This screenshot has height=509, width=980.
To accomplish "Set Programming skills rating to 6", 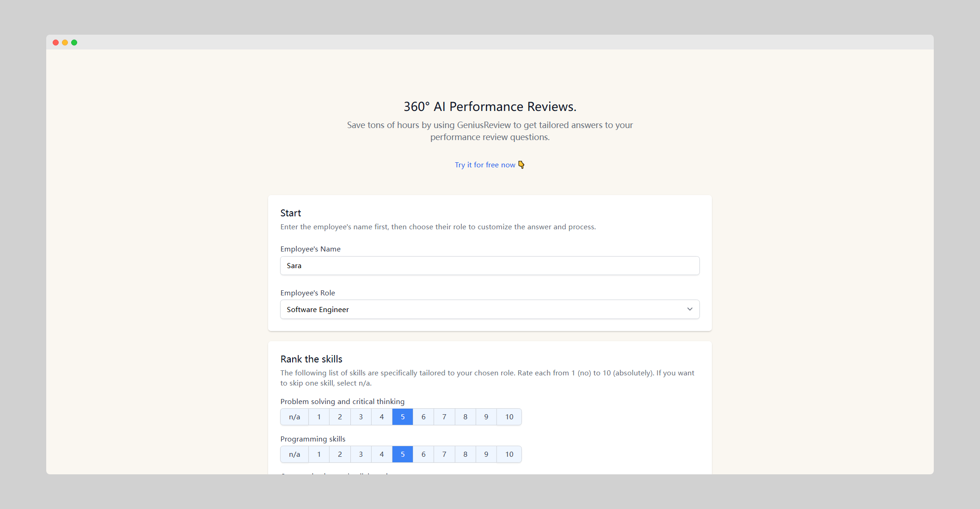I will (x=423, y=454).
